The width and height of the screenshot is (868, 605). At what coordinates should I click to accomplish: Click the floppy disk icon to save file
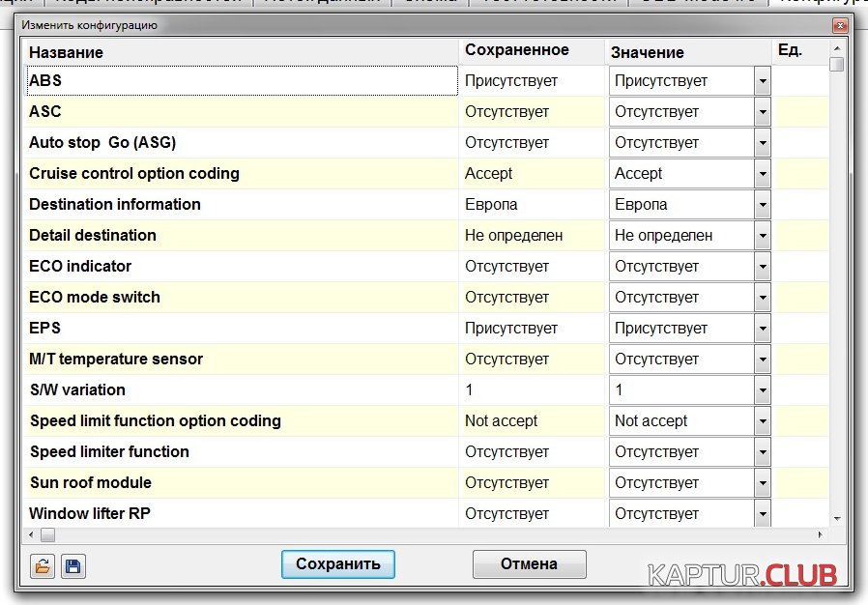point(72,565)
